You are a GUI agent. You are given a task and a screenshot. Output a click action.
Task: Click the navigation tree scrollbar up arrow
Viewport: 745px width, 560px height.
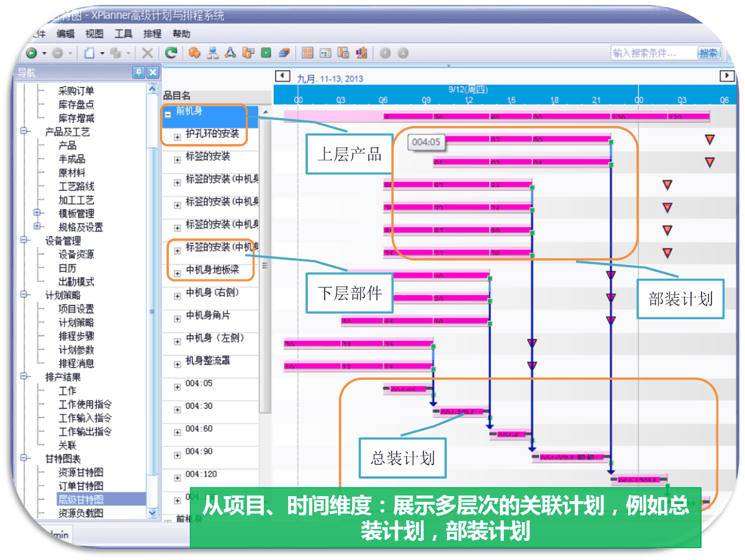click(x=152, y=89)
